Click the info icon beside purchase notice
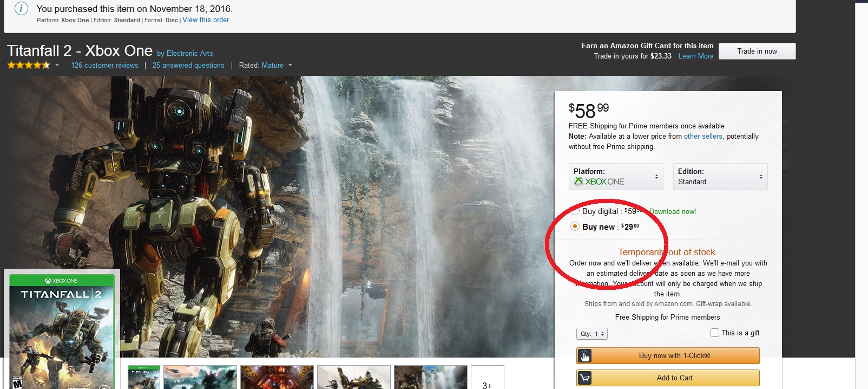Viewport: 868px width, 389px height. tap(21, 9)
